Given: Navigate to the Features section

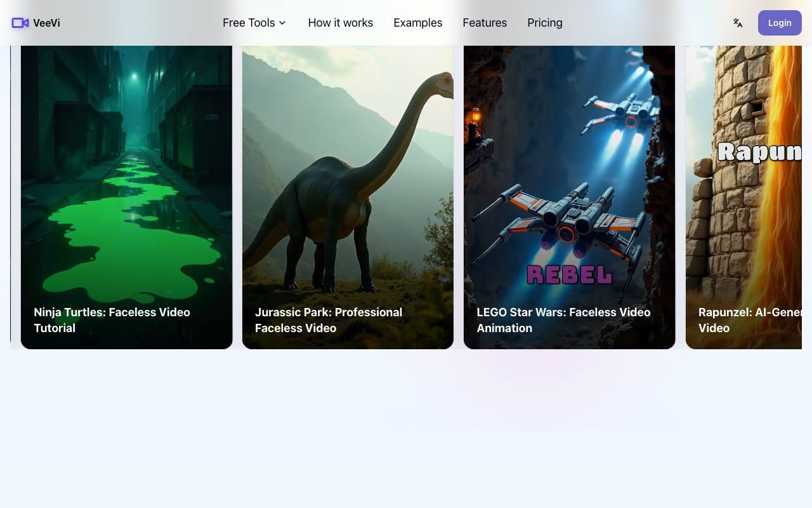Looking at the screenshot, I should [485, 23].
